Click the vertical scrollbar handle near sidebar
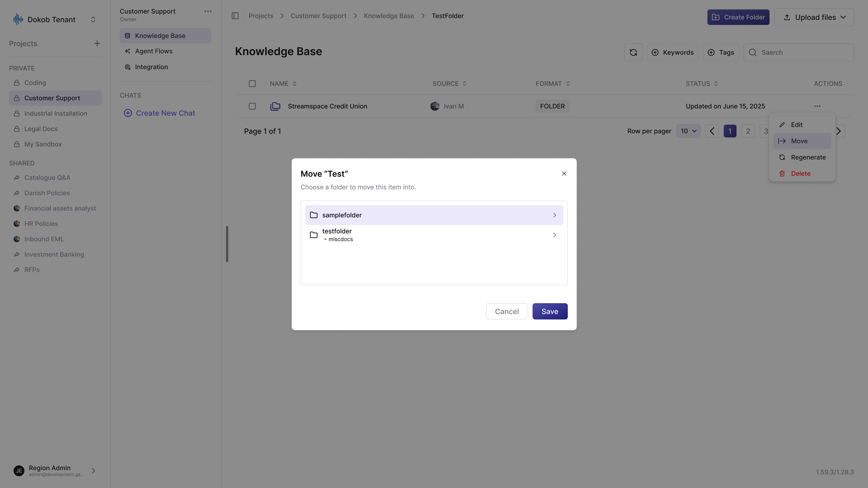The width and height of the screenshot is (868, 488). click(227, 244)
